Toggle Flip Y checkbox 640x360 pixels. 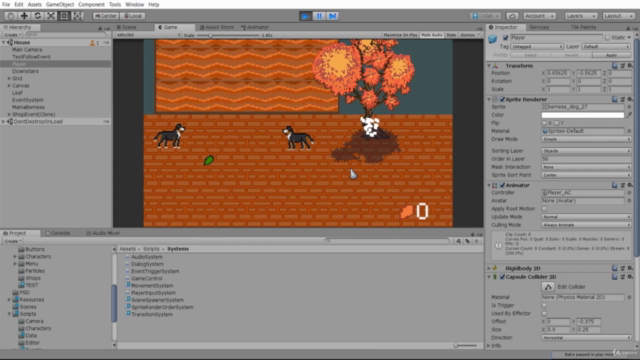556,123
